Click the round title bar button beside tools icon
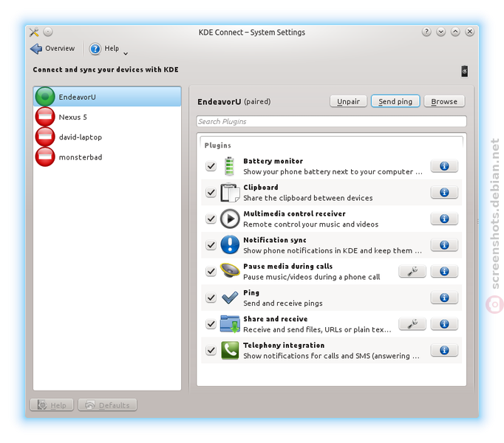 [48, 32]
